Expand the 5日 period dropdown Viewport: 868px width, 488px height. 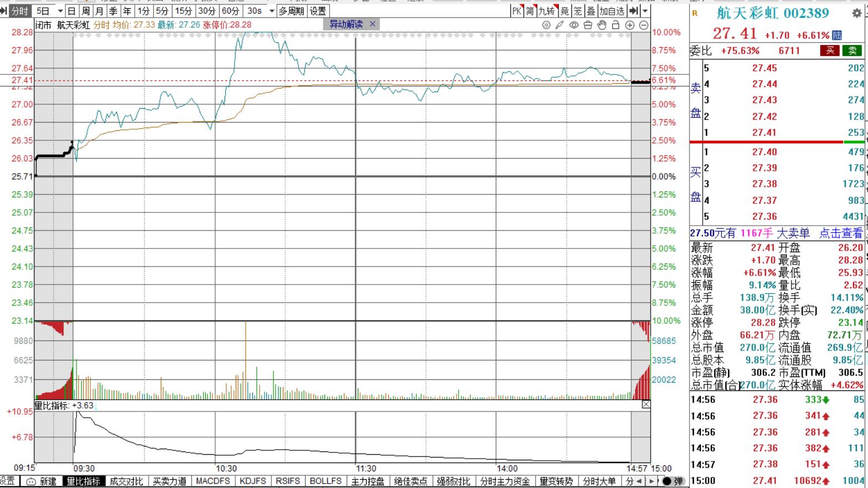click(60, 11)
